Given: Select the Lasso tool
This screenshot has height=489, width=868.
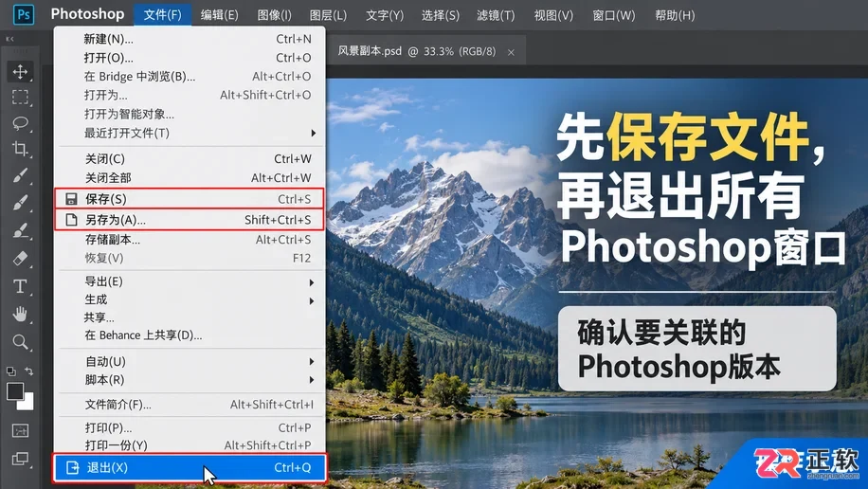Looking at the screenshot, I should point(20,123).
